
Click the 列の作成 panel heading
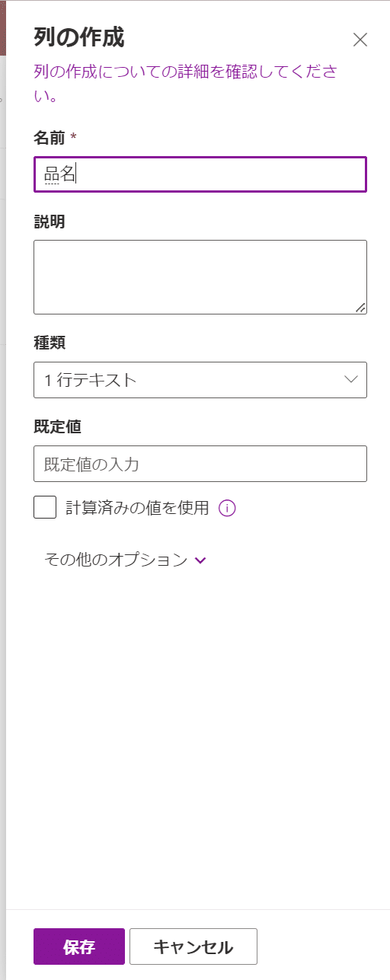[79, 37]
